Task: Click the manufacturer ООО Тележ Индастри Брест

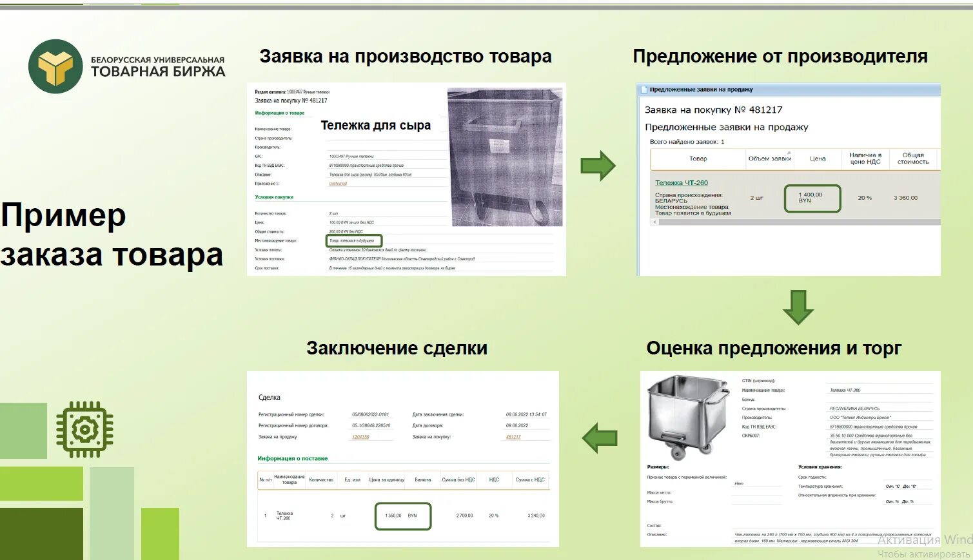Action: [x=860, y=418]
